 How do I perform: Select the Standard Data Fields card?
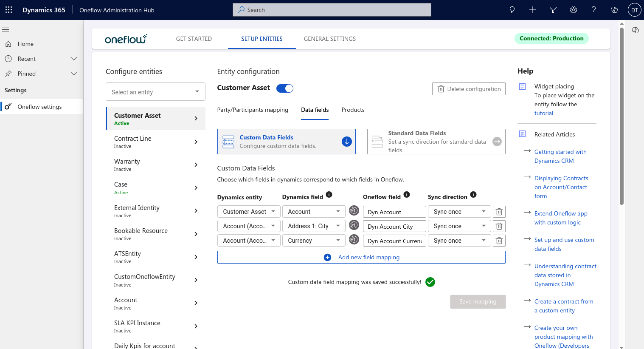[436, 142]
